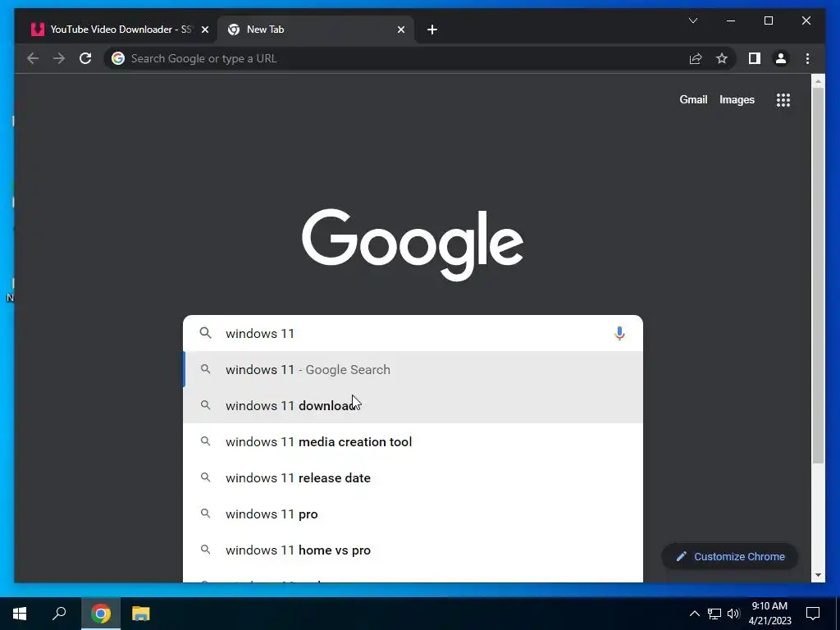Open the Windows Start menu
840x630 pixels.
(20, 614)
